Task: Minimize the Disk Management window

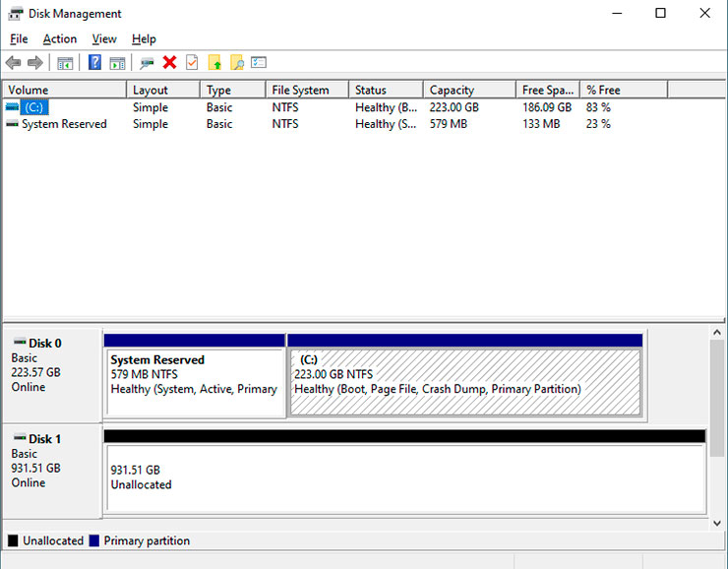Action: (617, 14)
